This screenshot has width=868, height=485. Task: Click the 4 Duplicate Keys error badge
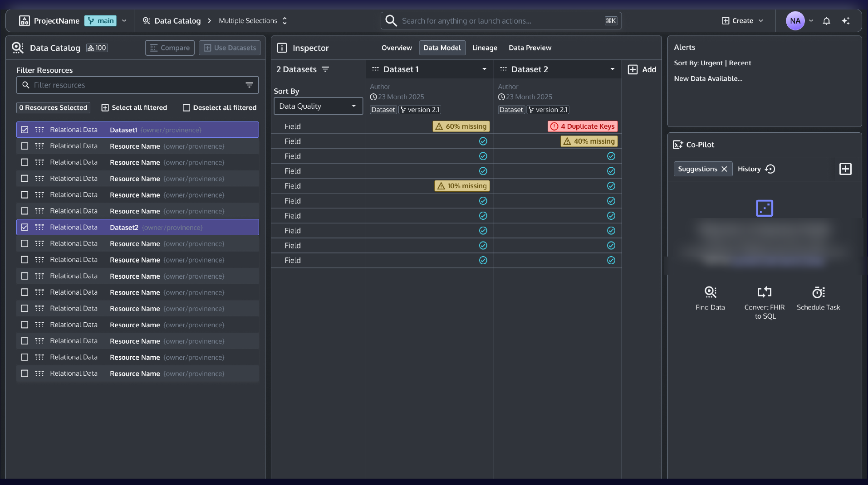coord(583,126)
